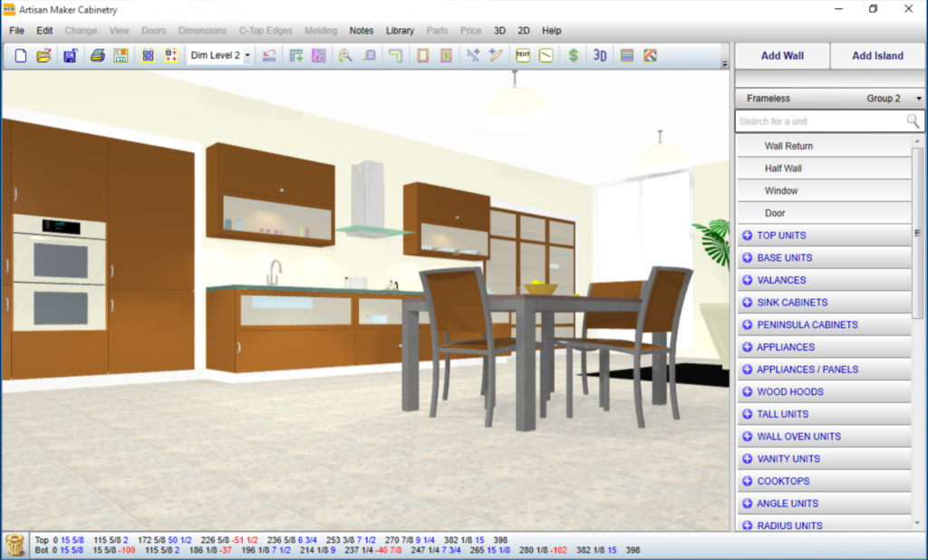The width and height of the screenshot is (928, 560).
Task: Click the Text note toolbar icon
Action: tap(523, 55)
